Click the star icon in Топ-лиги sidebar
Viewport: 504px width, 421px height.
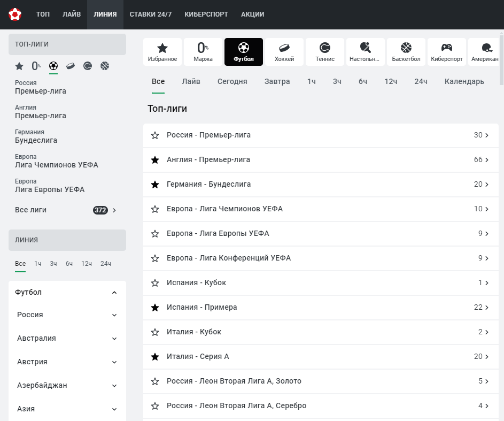[x=19, y=66]
